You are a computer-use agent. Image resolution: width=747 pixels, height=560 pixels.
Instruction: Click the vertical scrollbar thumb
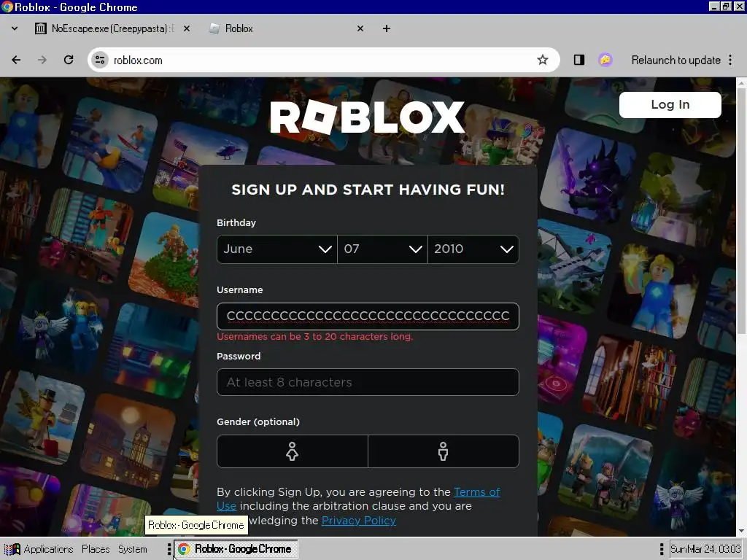[x=741, y=211]
